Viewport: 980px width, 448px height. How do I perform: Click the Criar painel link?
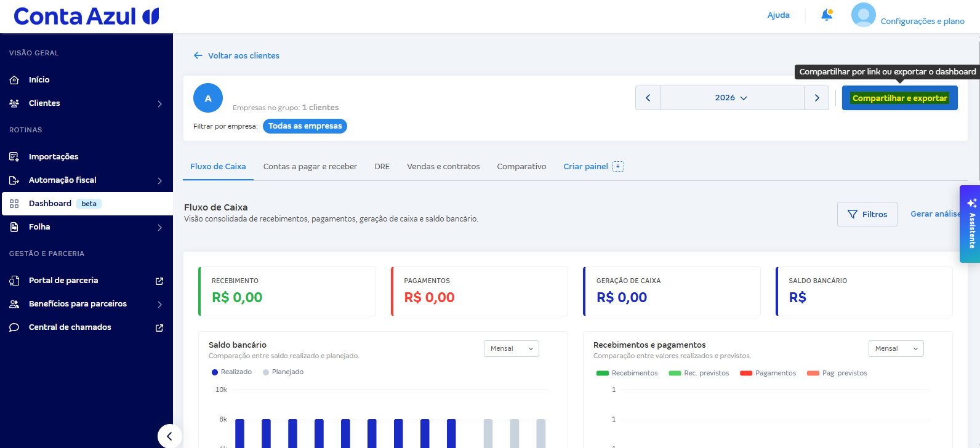coord(585,167)
